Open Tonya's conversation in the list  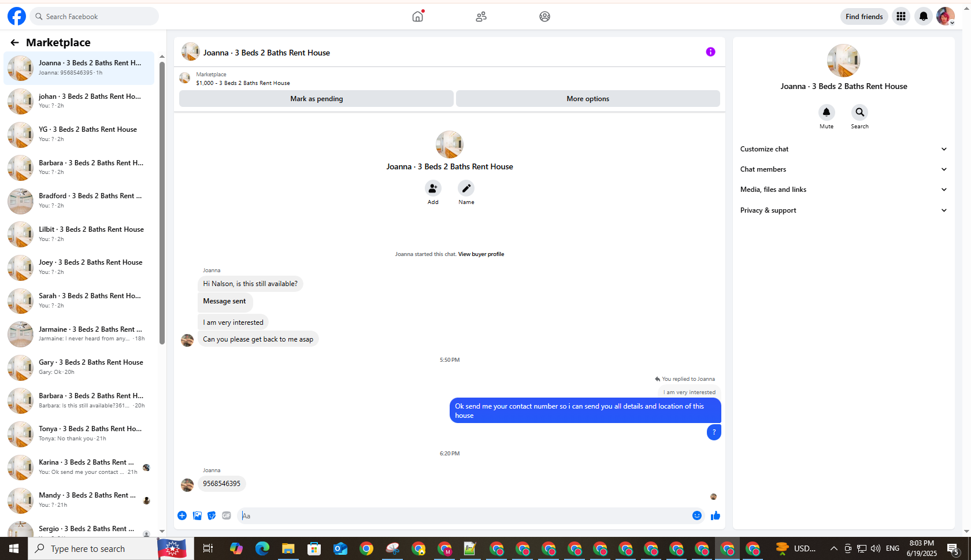(79, 434)
